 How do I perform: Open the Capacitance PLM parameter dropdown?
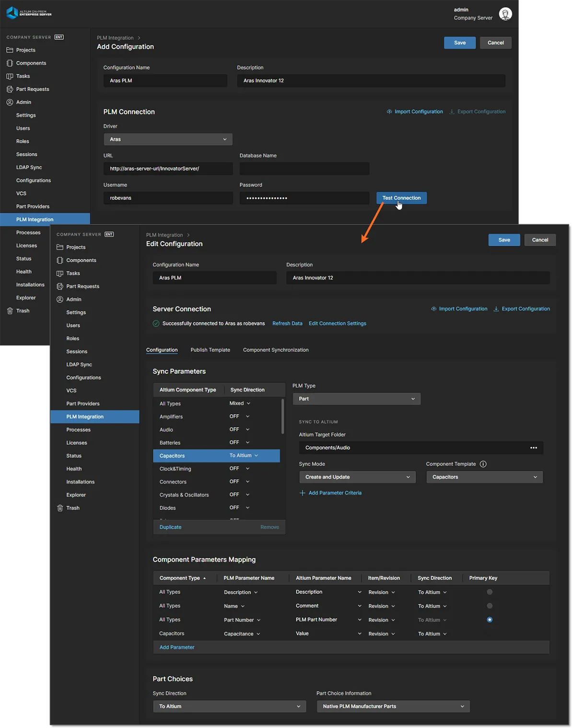pyautogui.click(x=242, y=634)
